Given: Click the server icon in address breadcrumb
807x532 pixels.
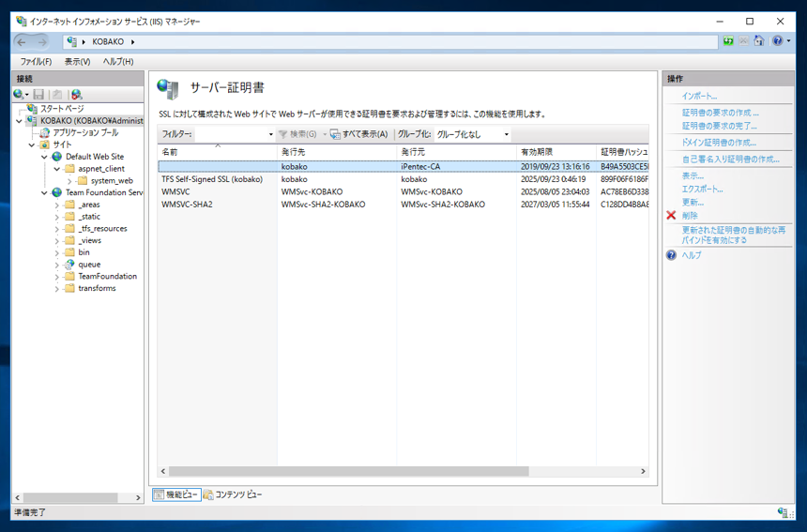Looking at the screenshot, I should click(x=72, y=41).
